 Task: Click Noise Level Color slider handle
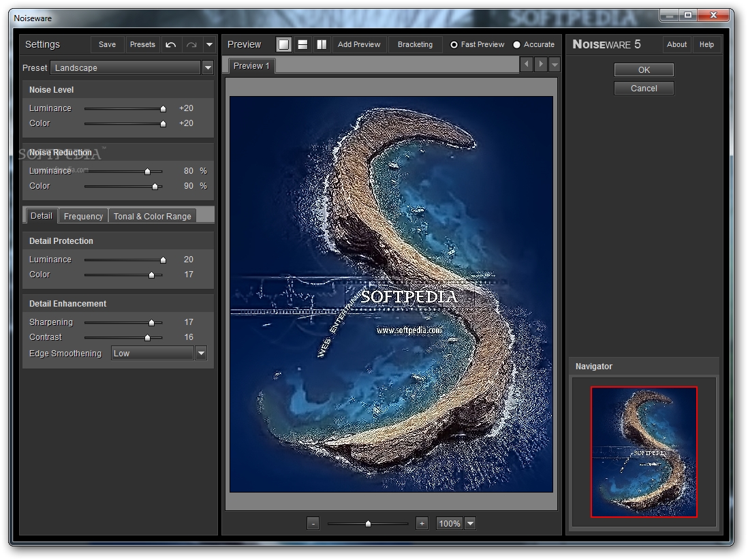click(163, 123)
